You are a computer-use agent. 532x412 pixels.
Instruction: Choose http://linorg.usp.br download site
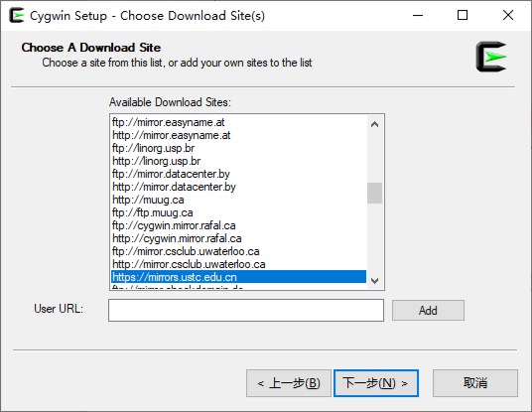tap(238, 161)
